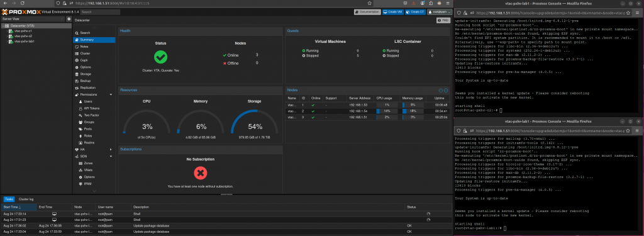Click the Documentation button
This screenshot has height=236, width=644.
click(367, 13)
